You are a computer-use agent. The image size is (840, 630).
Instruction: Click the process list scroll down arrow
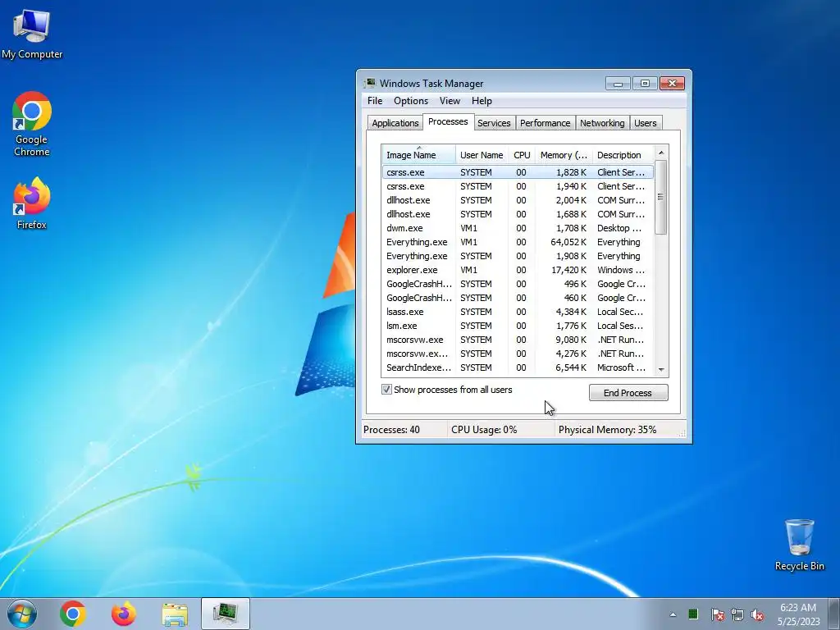(x=661, y=370)
